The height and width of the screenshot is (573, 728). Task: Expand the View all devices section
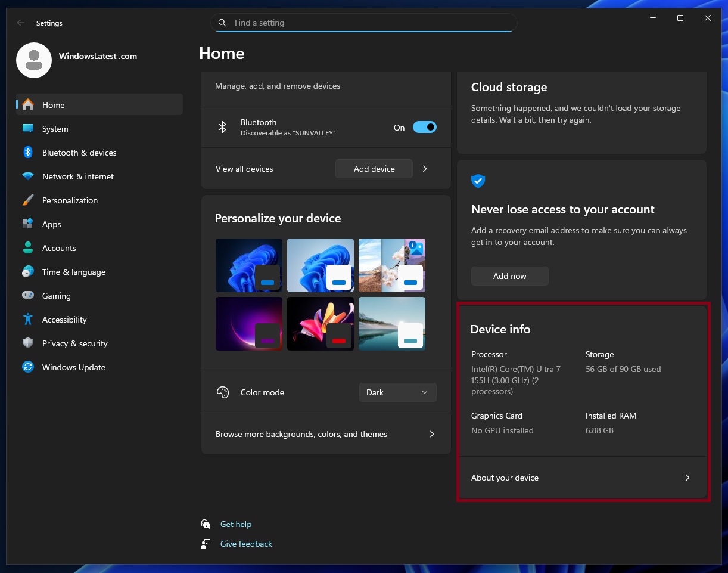[424, 169]
